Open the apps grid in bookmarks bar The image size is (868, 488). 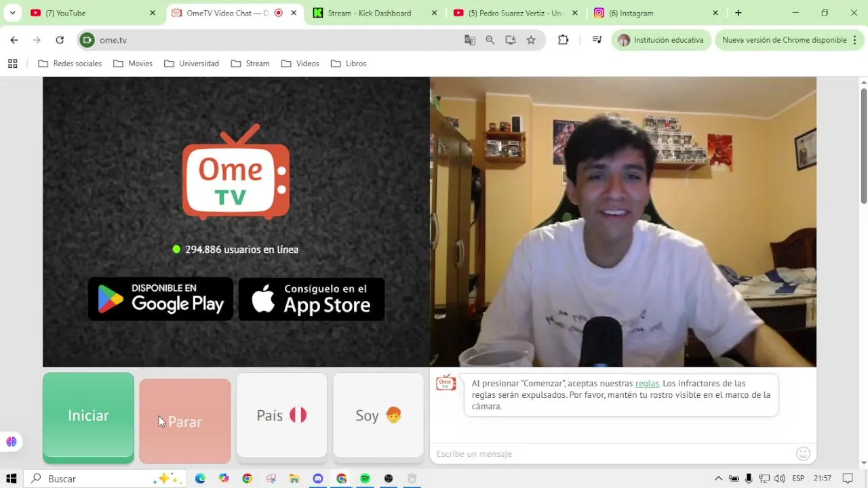[x=12, y=64]
